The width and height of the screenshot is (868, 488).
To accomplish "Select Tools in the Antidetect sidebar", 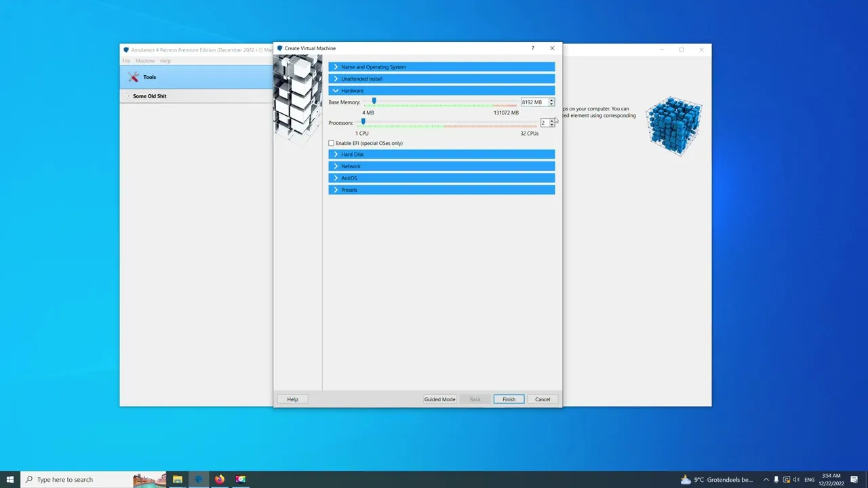I will point(197,77).
